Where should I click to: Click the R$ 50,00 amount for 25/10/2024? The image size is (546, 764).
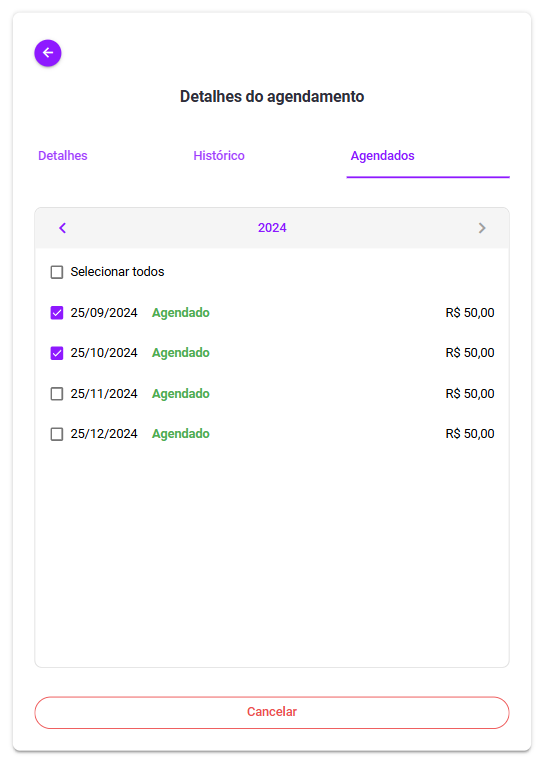[470, 353]
